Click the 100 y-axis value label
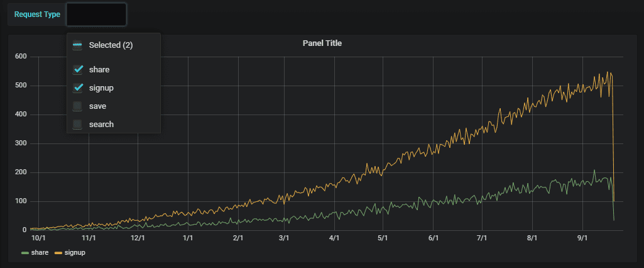 pos(21,201)
